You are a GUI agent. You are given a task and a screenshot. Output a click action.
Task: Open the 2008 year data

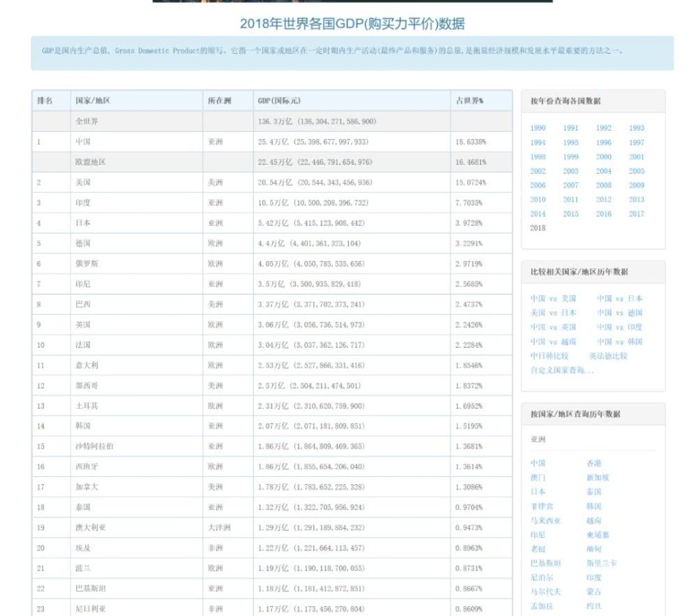pos(604,185)
